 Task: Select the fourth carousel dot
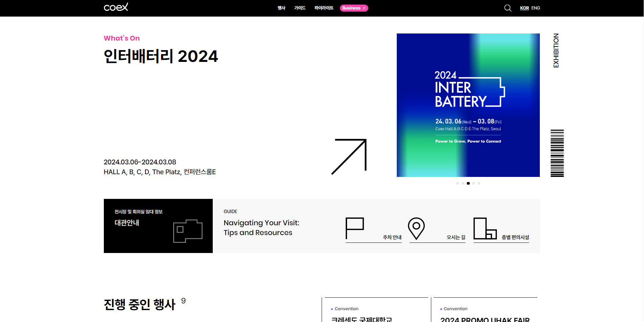click(474, 183)
